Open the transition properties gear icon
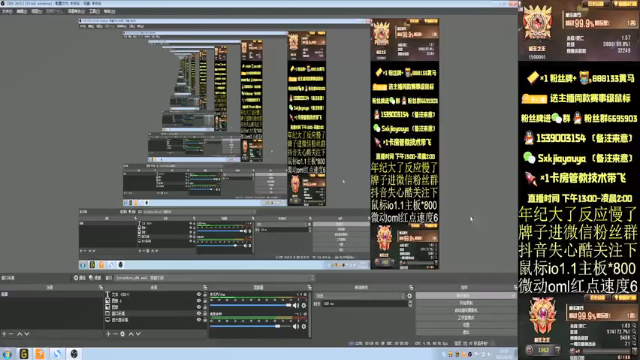 coord(409,296)
